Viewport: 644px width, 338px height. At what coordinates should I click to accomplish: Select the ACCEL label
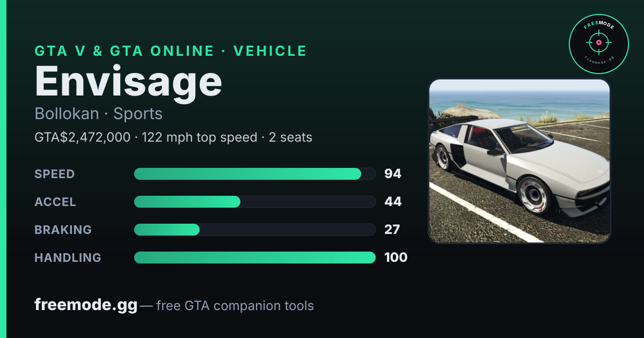(x=55, y=202)
